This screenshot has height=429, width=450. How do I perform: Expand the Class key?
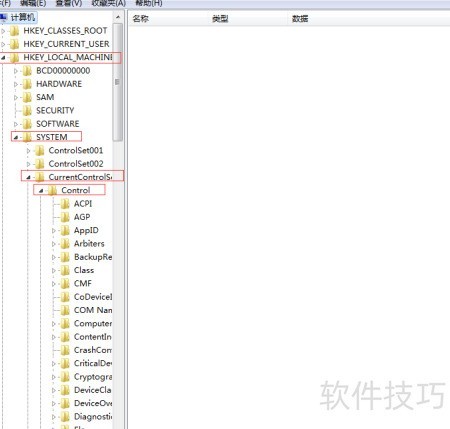[54, 270]
